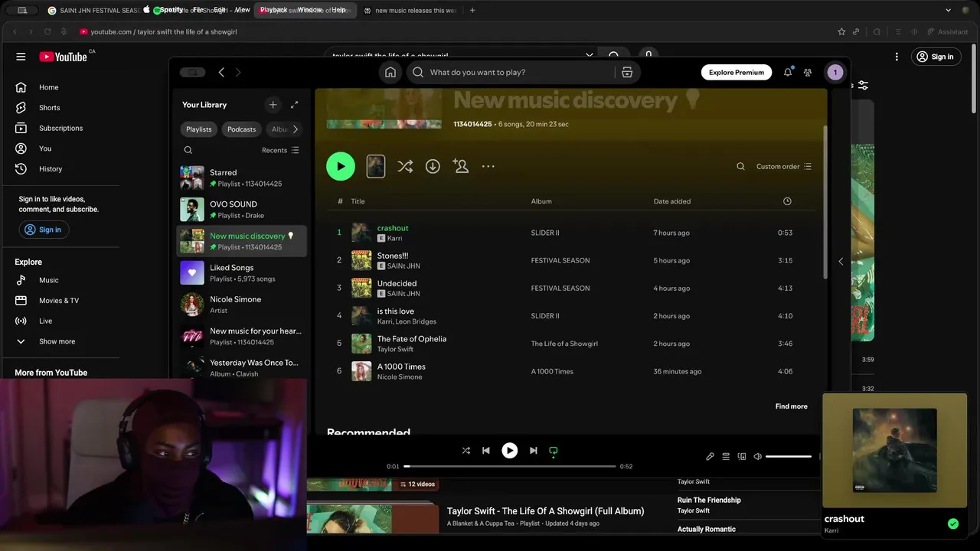Open Subscriptions in YouTube sidebar
The width and height of the screenshot is (980, 551).
pyautogui.click(x=60, y=128)
